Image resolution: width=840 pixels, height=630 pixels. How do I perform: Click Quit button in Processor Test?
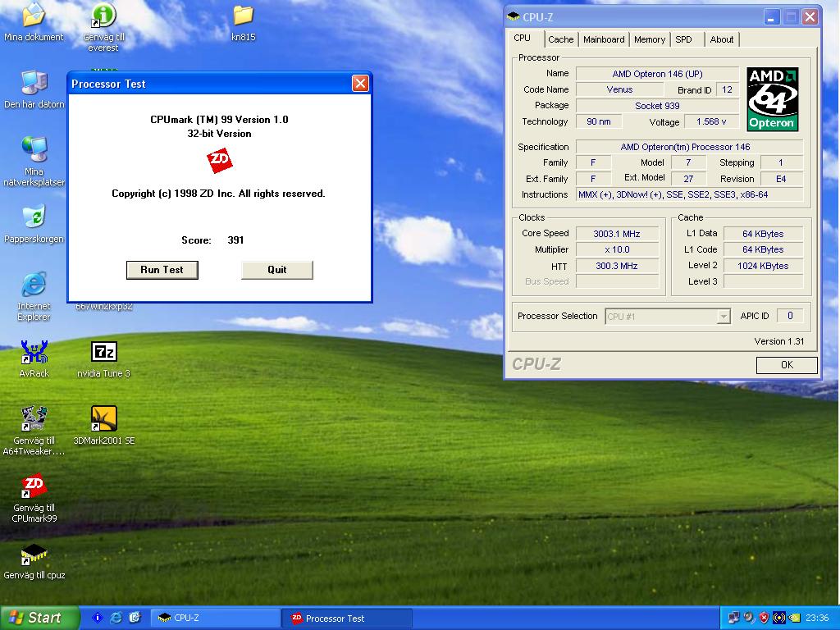click(x=277, y=270)
